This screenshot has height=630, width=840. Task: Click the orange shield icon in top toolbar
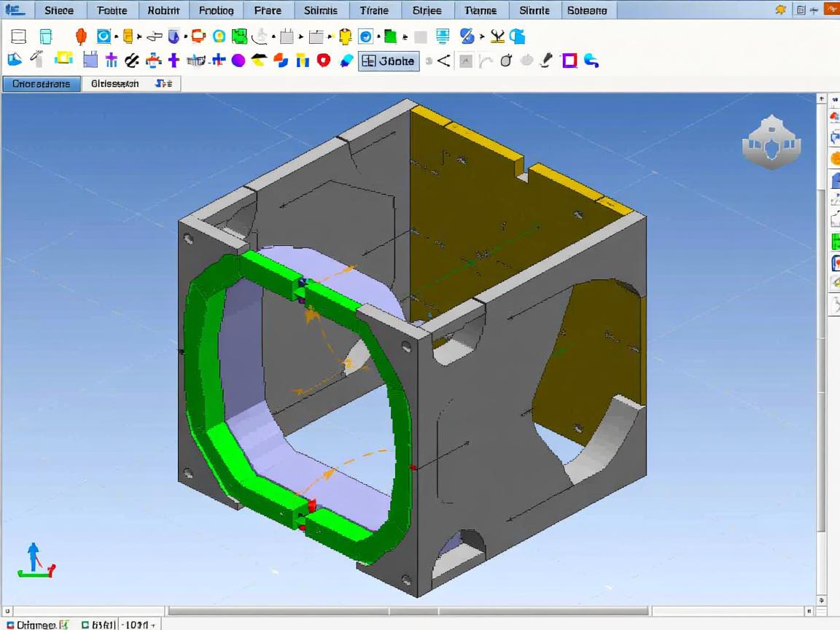click(x=81, y=36)
